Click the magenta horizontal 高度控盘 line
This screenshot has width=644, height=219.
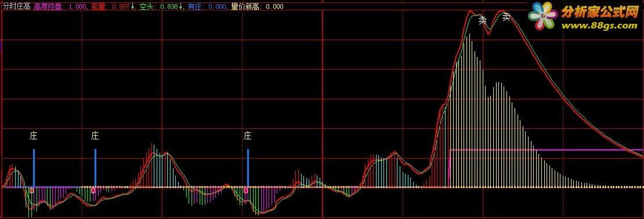pyautogui.click(x=547, y=150)
